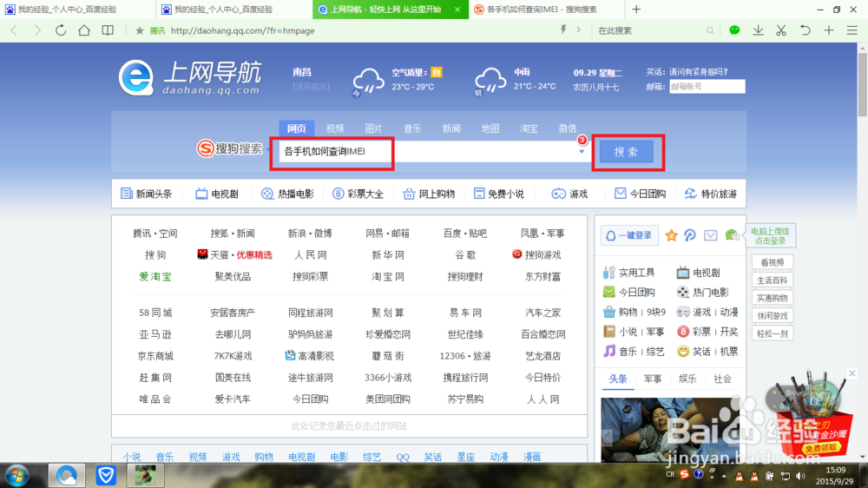This screenshot has width=868, height=488.
Task: Open the 12306·旅游 link
Action: (465, 356)
